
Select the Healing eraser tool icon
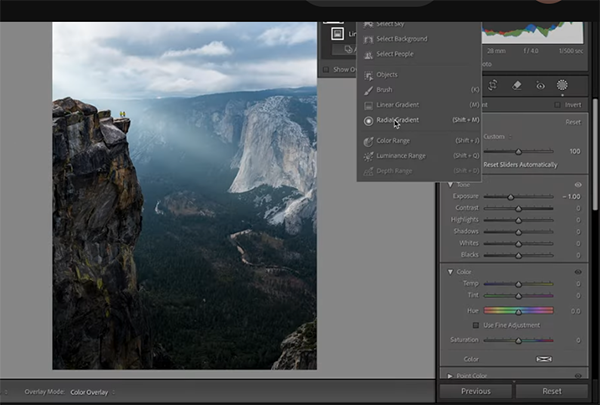pyautogui.click(x=518, y=86)
